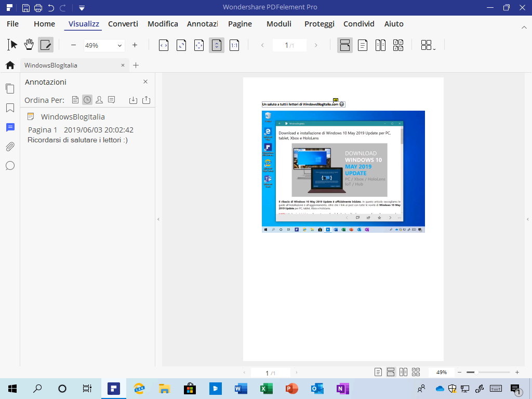Image resolution: width=532 pixels, height=399 pixels.
Task: Close the Annotazioni panel
Action: click(145, 82)
